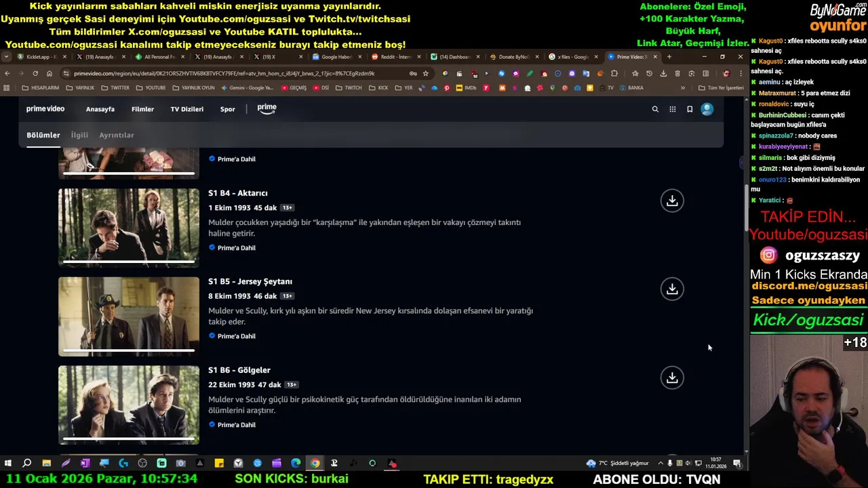Switch to the Kicklet.app browser tab
Viewport: 868px width, 488px height.
click(41, 57)
